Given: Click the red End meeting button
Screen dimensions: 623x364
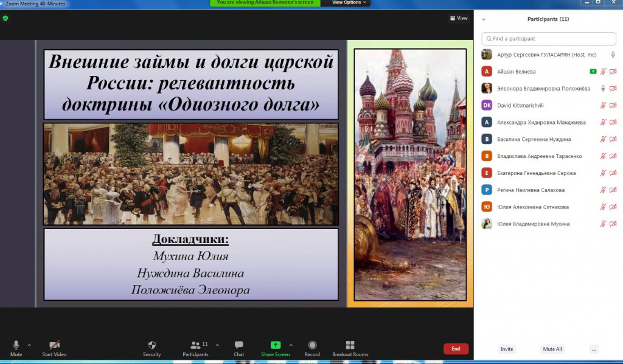Looking at the screenshot, I should click(x=456, y=349).
